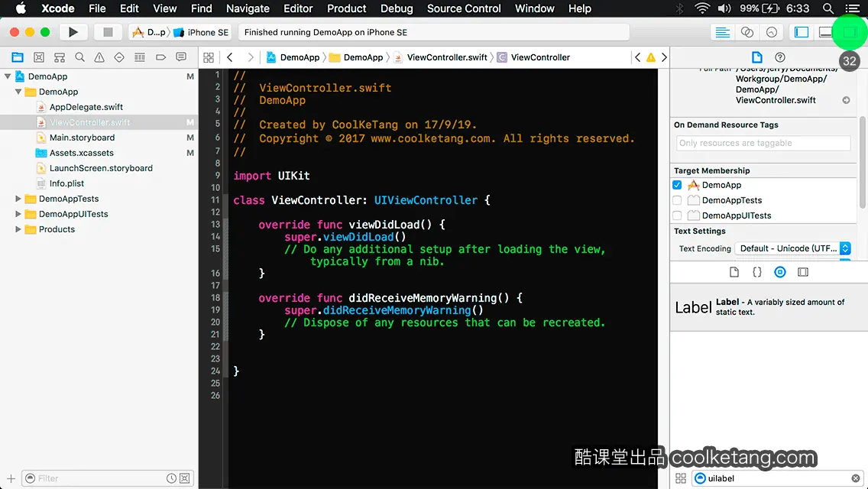Filter by source-controlled files toggle
The image size is (868, 489).
point(185,478)
